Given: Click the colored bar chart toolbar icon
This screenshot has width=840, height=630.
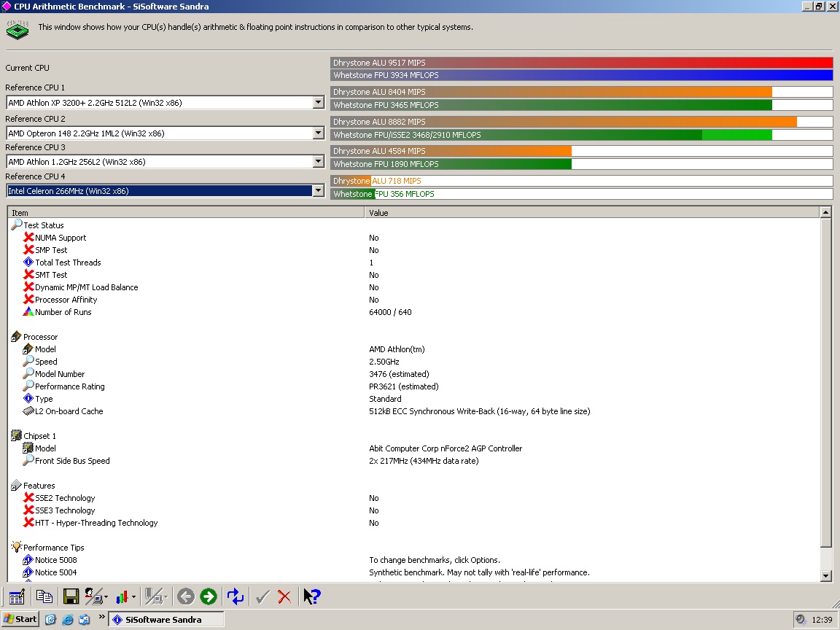Looking at the screenshot, I should pos(122,596).
